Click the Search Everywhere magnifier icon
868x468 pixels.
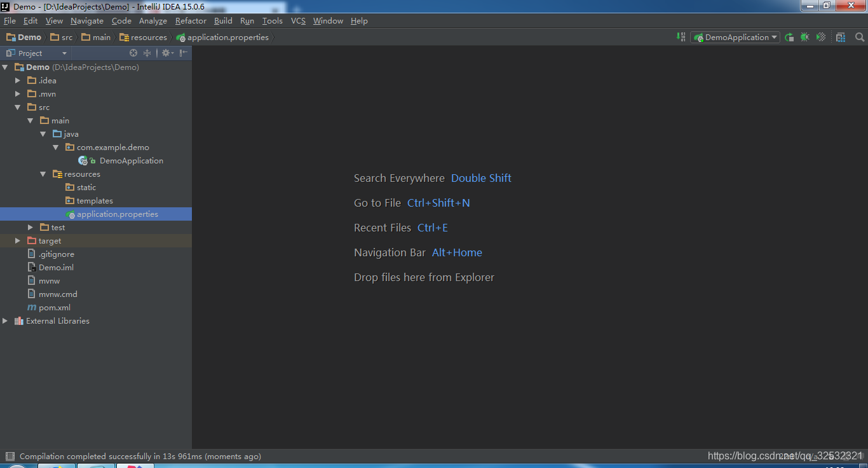[860, 37]
